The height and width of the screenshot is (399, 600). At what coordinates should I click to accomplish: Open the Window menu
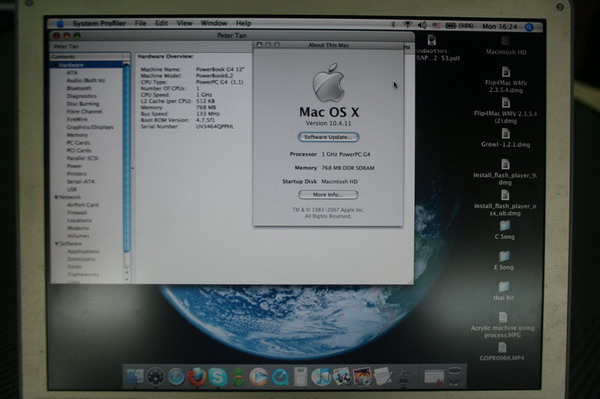point(214,23)
